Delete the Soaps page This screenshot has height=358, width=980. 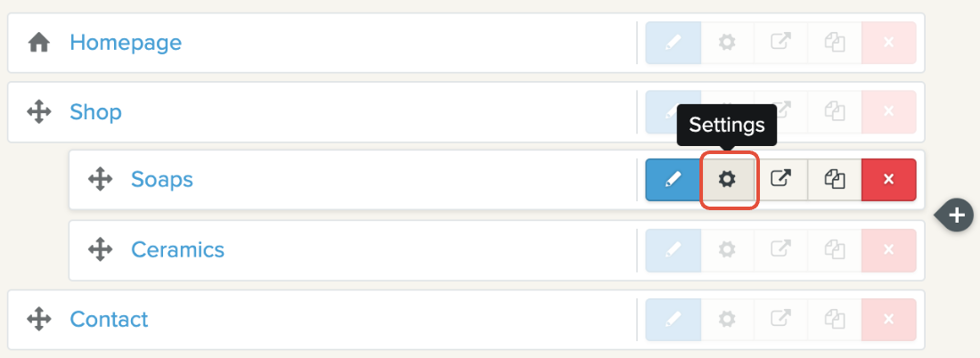(888, 180)
